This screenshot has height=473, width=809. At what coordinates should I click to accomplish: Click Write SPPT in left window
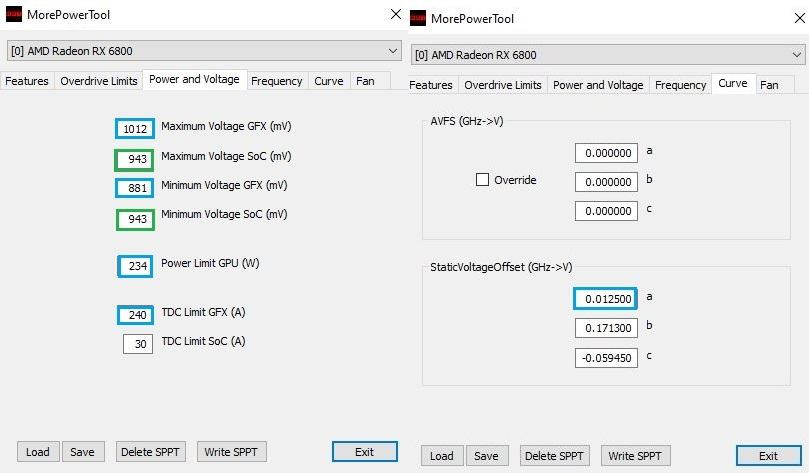coord(231,452)
